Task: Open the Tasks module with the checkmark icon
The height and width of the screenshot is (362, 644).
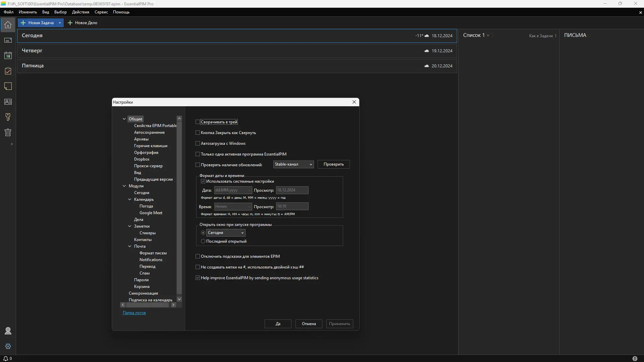Action: [x=8, y=71]
